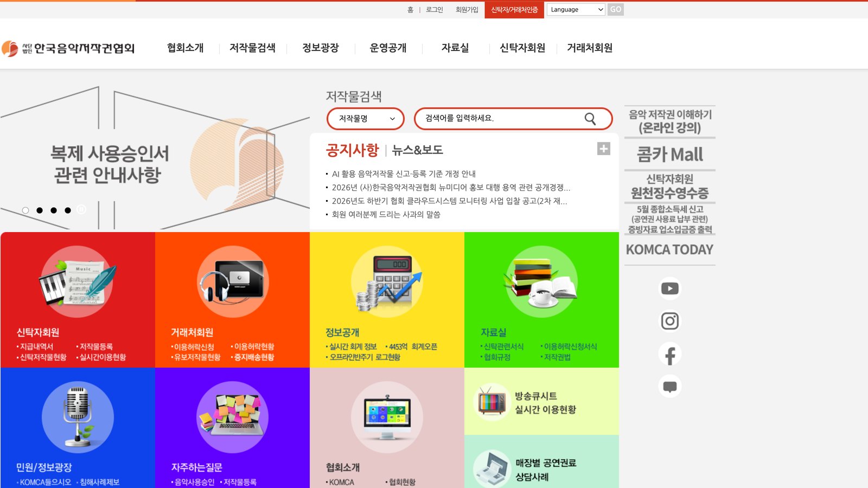
Task: Open the 회원 여러분께 드리는 사과의 말씀 notice
Action: click(x=386, y=215)
